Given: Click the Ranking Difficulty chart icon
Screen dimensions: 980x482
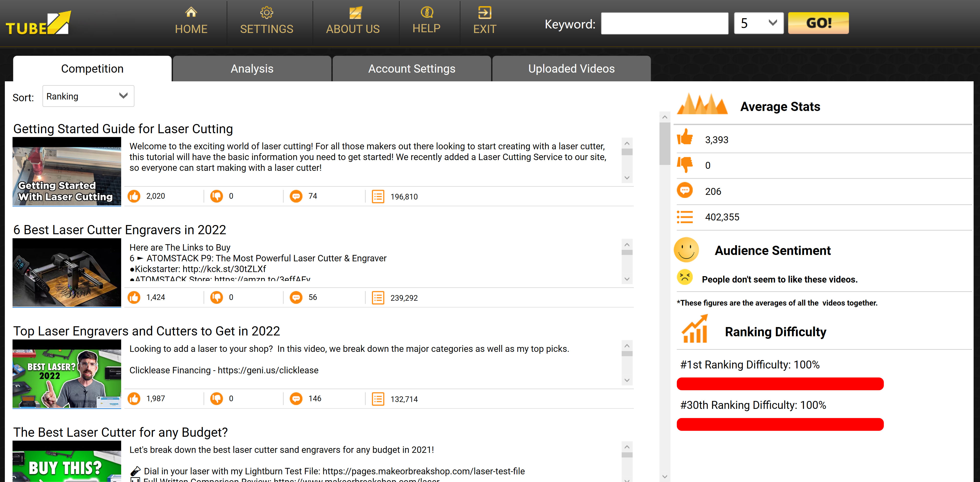Looking at the screenshot, I should [695, 329].
